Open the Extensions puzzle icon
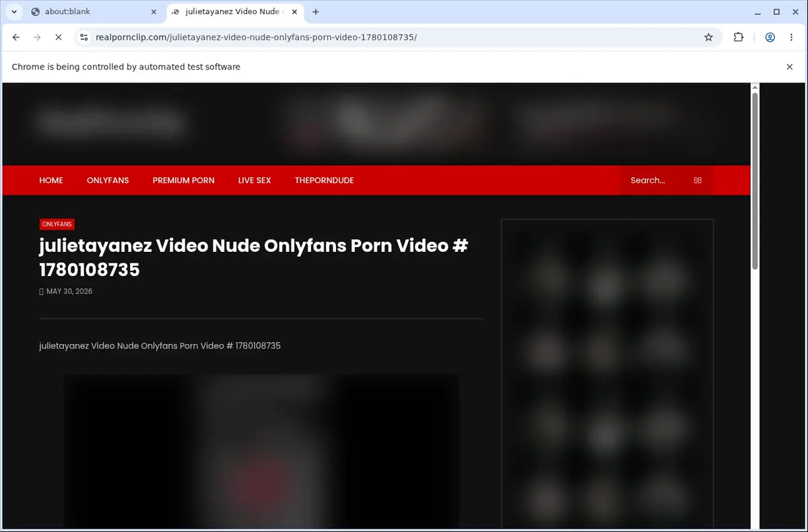 [739, 38]
